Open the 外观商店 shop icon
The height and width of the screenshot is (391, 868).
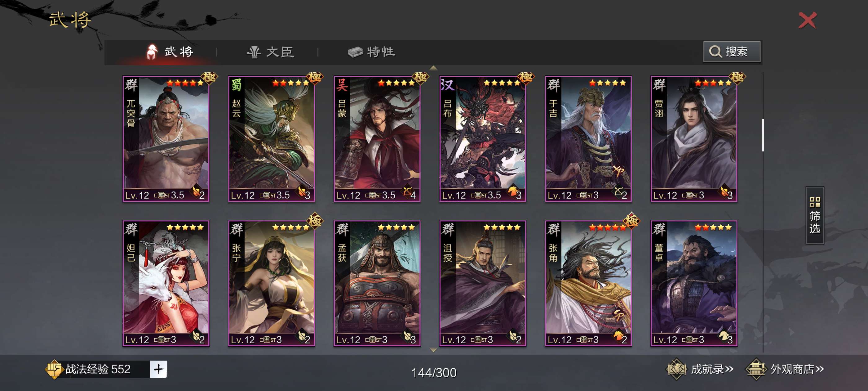(x=756, y=369)
